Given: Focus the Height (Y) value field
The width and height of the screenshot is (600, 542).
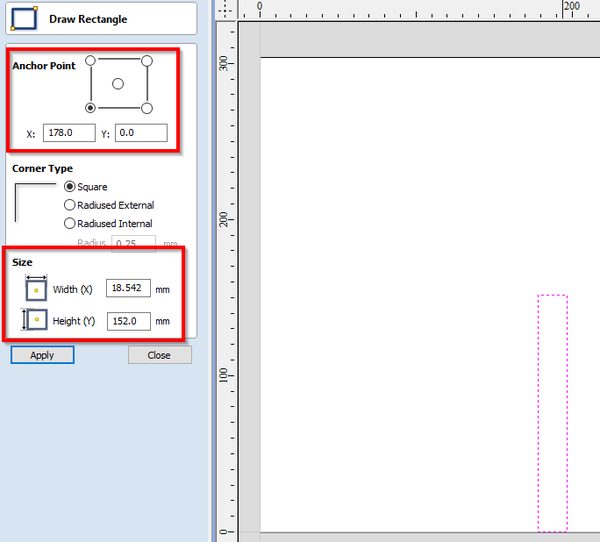Looking at the screenshot, I should point(128,321).
